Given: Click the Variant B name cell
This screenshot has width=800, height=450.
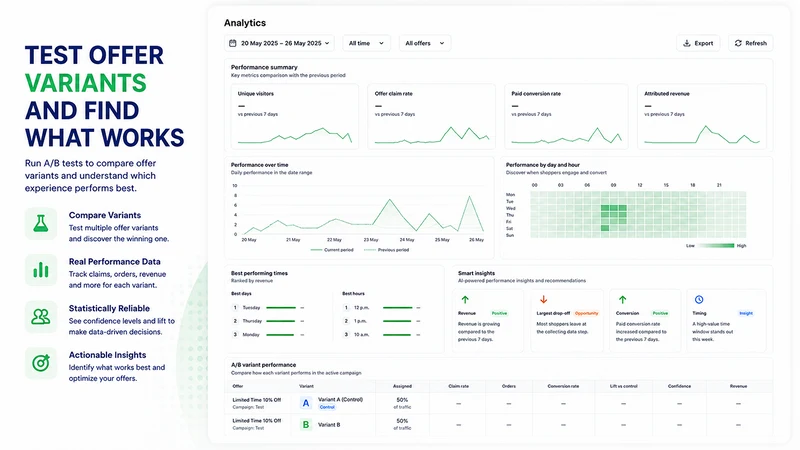Looking at the screenshot, I should coord(329,424).
